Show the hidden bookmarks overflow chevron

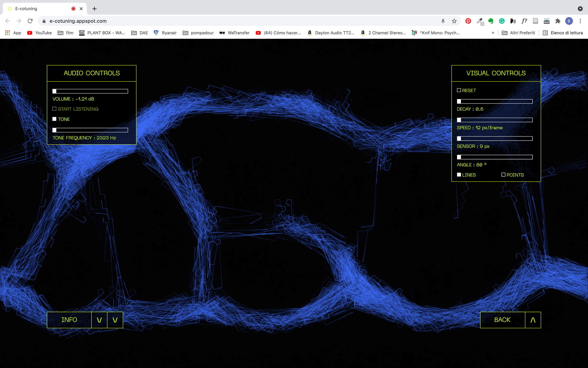(493, 33)
